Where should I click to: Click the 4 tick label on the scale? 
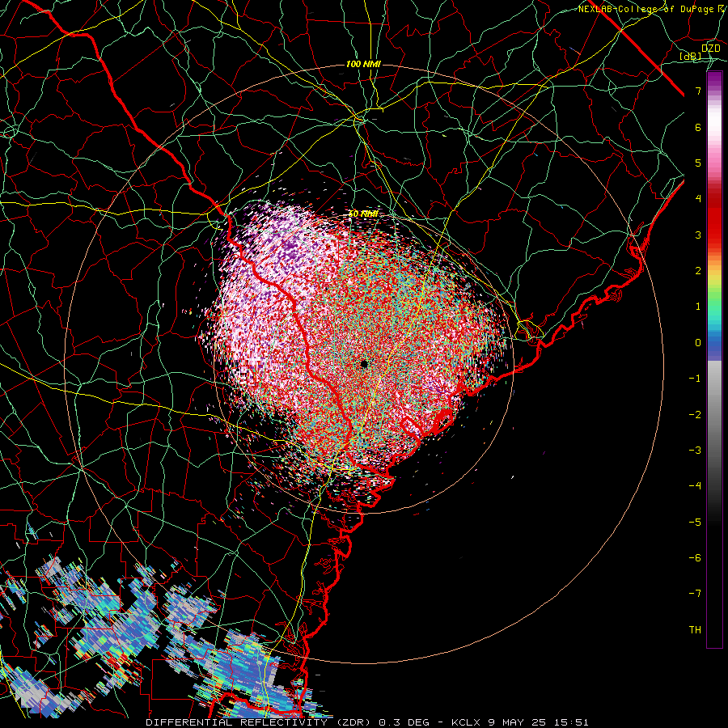[x=698, y=199]
